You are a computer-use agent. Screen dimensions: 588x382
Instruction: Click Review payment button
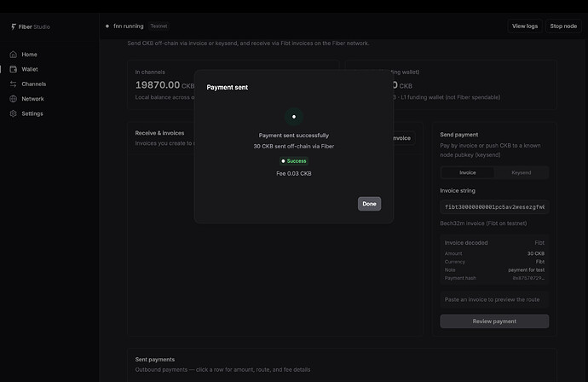pos(494,321)
